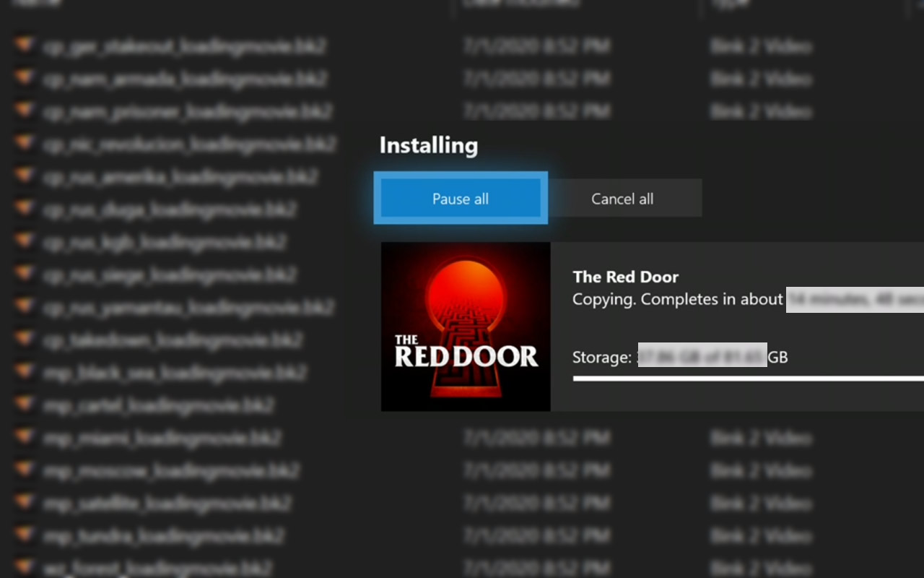Select file name cp_rus_yamantau_loadingmovie.bk2

(x=188, y=308)
